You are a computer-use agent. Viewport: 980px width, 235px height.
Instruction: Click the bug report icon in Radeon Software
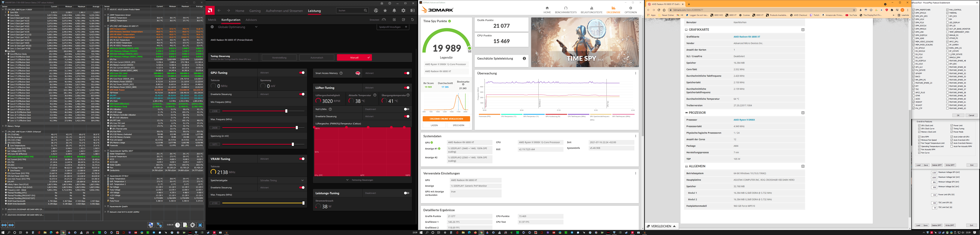(382, 3)
